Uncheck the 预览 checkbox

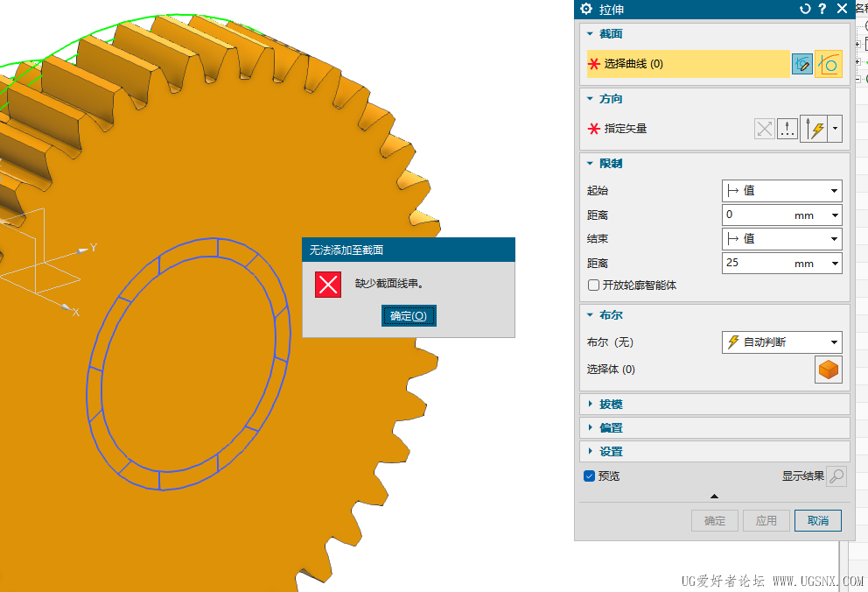(590, 476)
